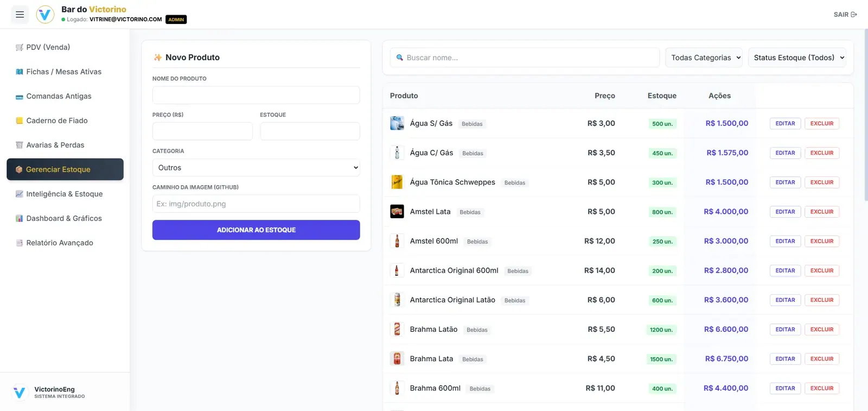Click the Água Tônica Schweppes thumbnail
Screen dimensions: 868x411
pos(397,182)
